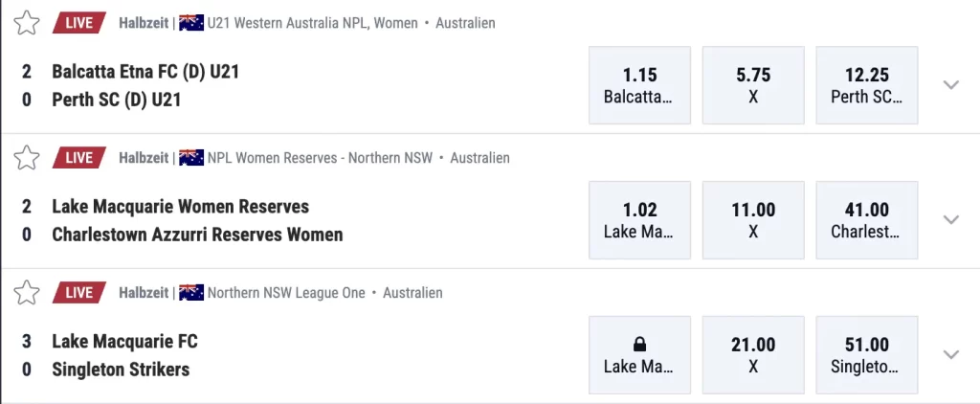Choose Lake Macquarie Reserves win at 1.02
980x404 pixels.
coord(638,220)
